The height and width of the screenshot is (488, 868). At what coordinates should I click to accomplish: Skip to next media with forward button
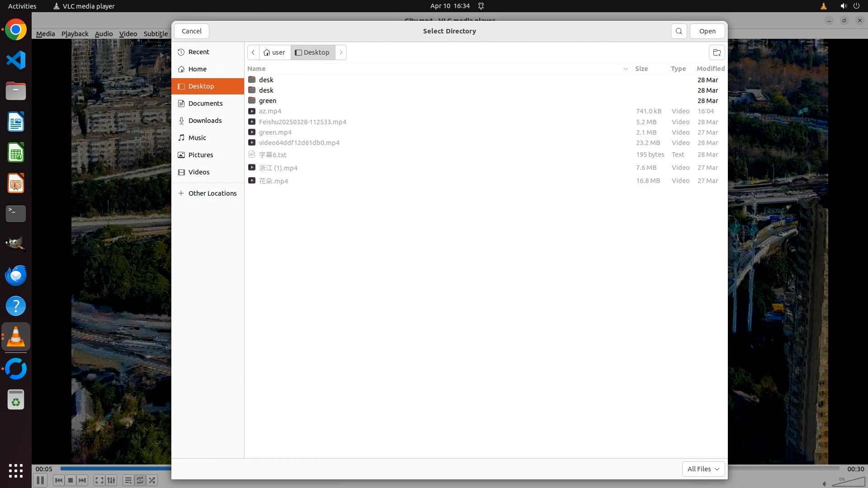[x=82, y=480]
